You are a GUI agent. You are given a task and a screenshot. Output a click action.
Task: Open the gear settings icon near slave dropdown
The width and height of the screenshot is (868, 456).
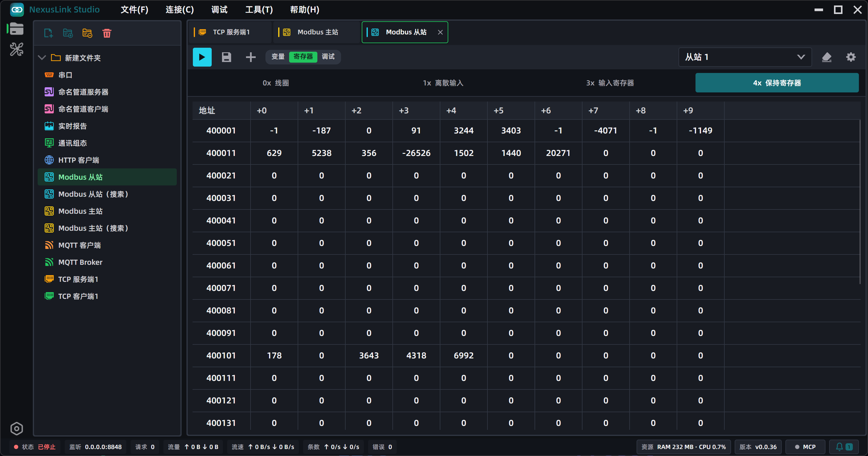click(x=851, y=57)
